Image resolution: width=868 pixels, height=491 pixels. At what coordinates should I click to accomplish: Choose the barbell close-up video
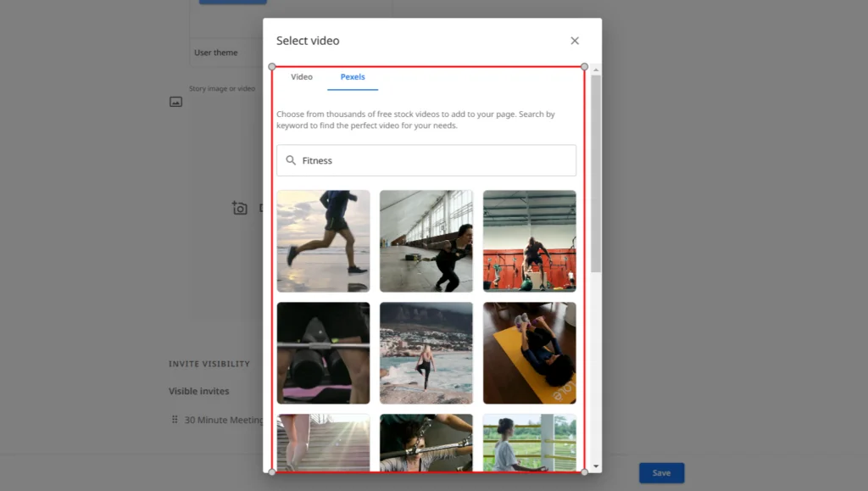(323, 353)
